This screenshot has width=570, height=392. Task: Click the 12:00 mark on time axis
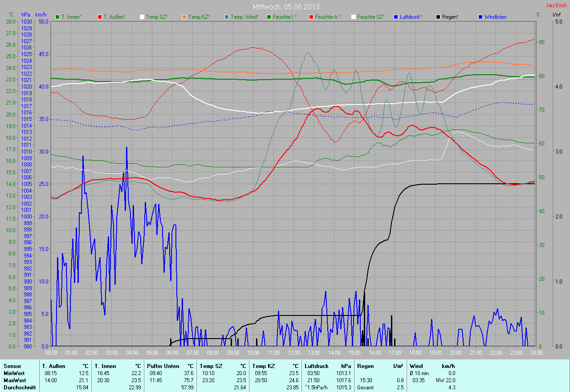pyautogui.click(x=293, y=353)
